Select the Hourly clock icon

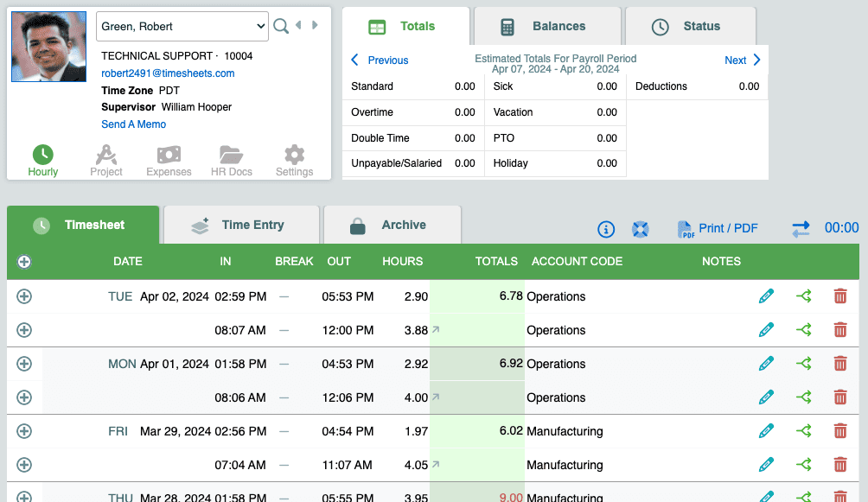click(x=42, y=154)
